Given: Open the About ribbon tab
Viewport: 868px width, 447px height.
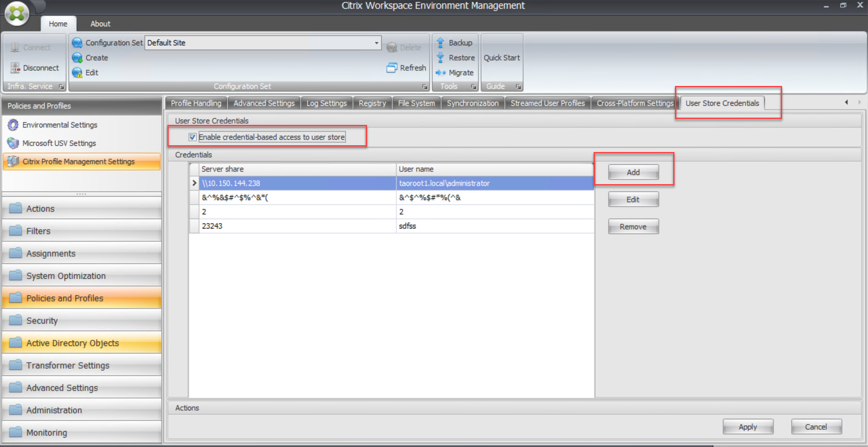Looking at the screenshot, I should click(99, 24).
